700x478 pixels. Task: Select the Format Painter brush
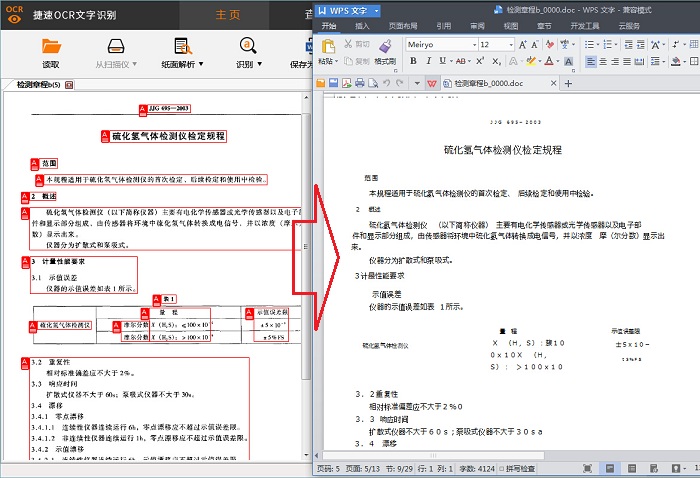pos(385,45)
